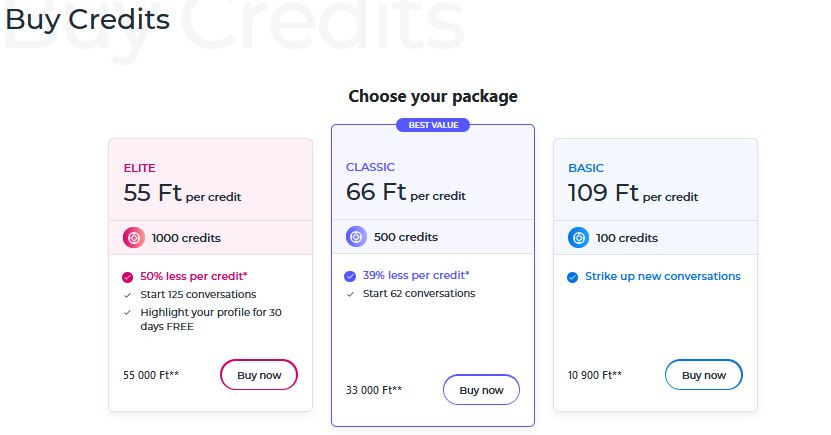
Task: Click the pink Elite credits coin icon
Action: tap(134, 238)
